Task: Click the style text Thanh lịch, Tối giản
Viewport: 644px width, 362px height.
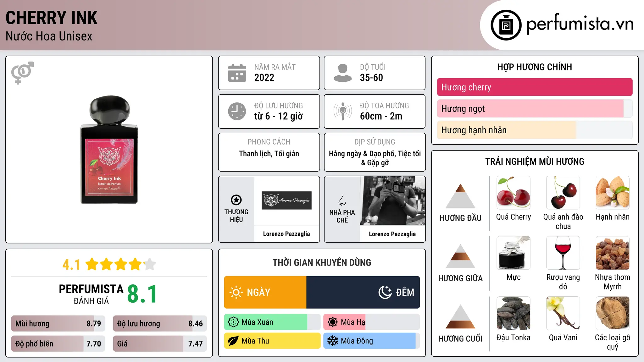Action: [269, 154]
